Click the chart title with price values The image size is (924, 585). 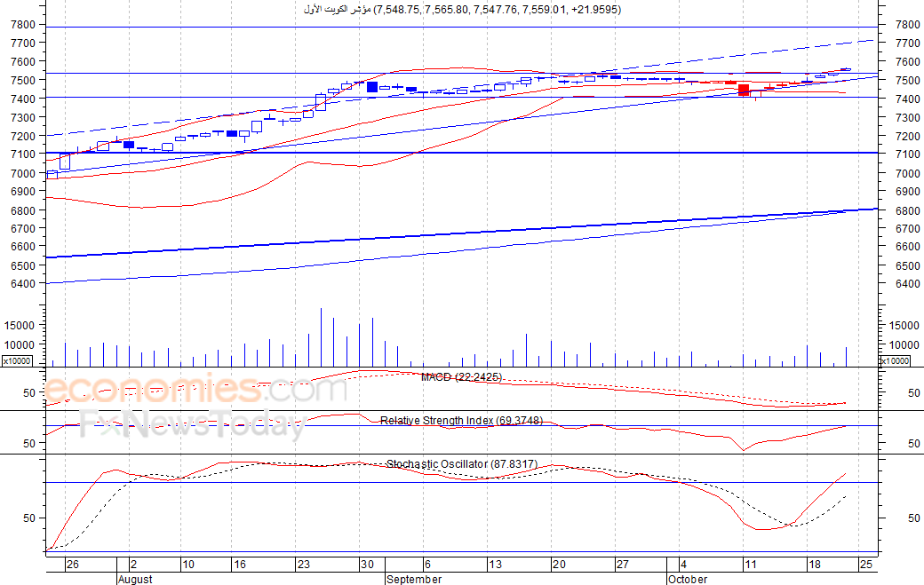tap(462, 10)
